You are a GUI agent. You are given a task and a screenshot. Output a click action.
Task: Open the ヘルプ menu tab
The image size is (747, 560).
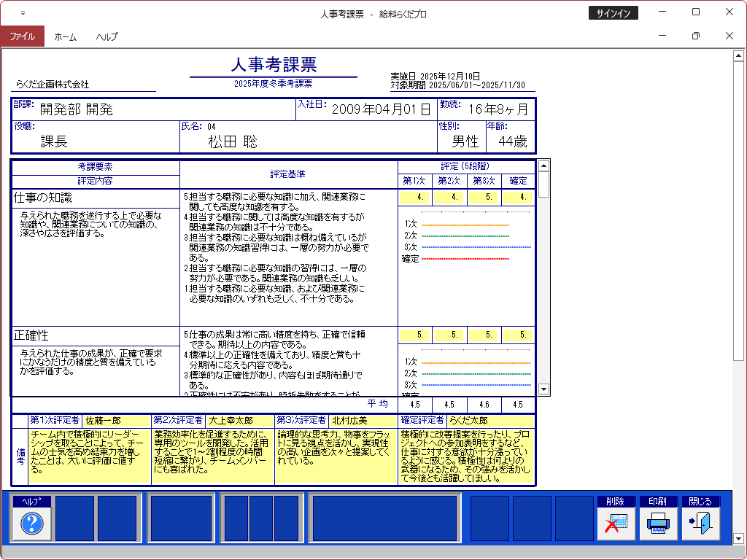coord(107,36)
